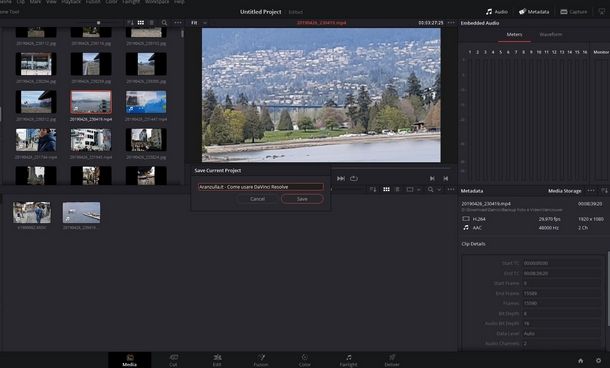Open Metadata panel three-dot options menu

(591, 191)
